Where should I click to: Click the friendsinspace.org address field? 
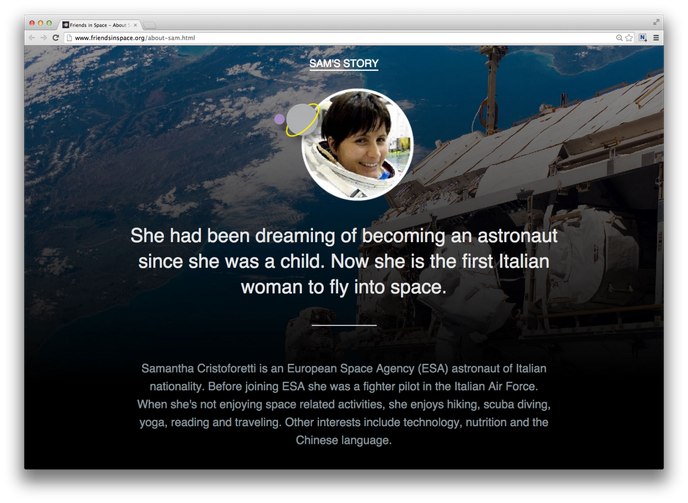[342, 38]
